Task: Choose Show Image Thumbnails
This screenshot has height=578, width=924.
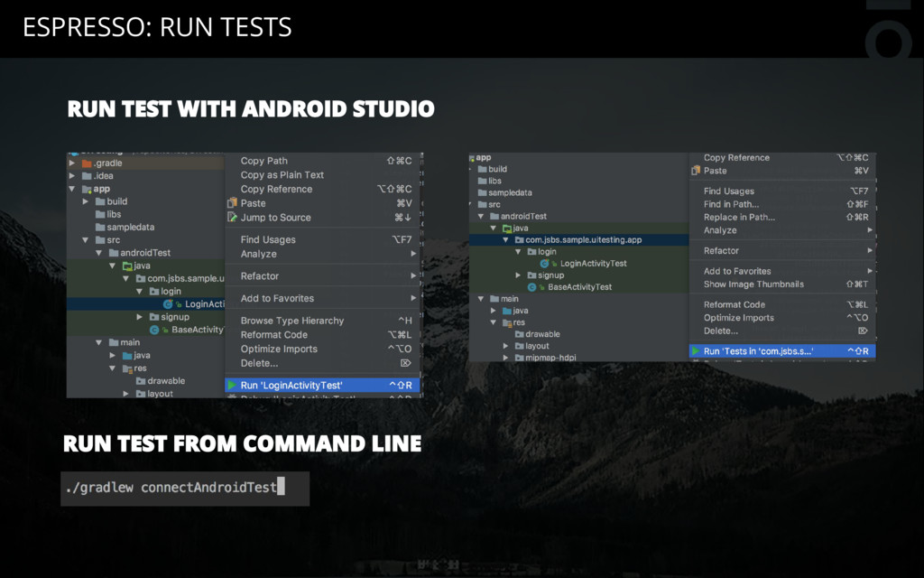Action: (782, 284)
